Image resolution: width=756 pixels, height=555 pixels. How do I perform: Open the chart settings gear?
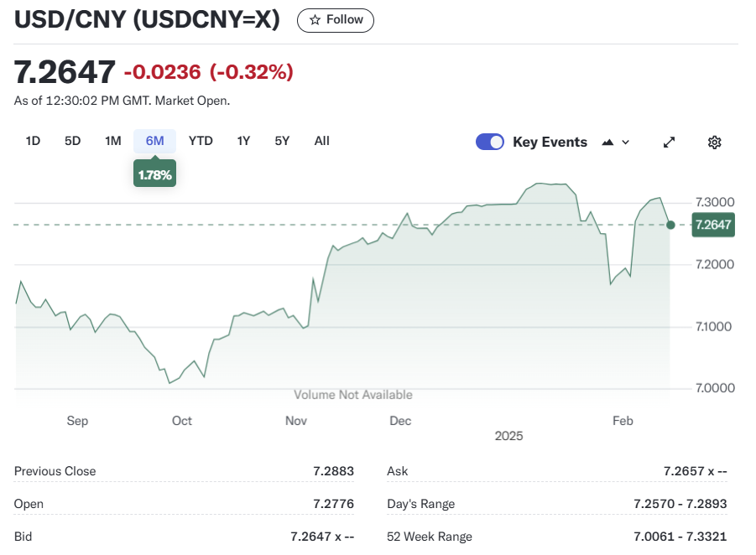714,143
